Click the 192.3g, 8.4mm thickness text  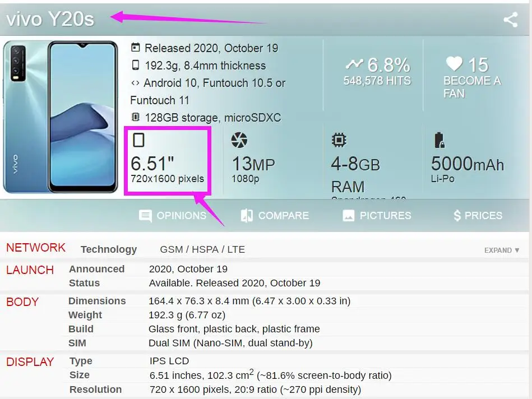click(205, 66)
